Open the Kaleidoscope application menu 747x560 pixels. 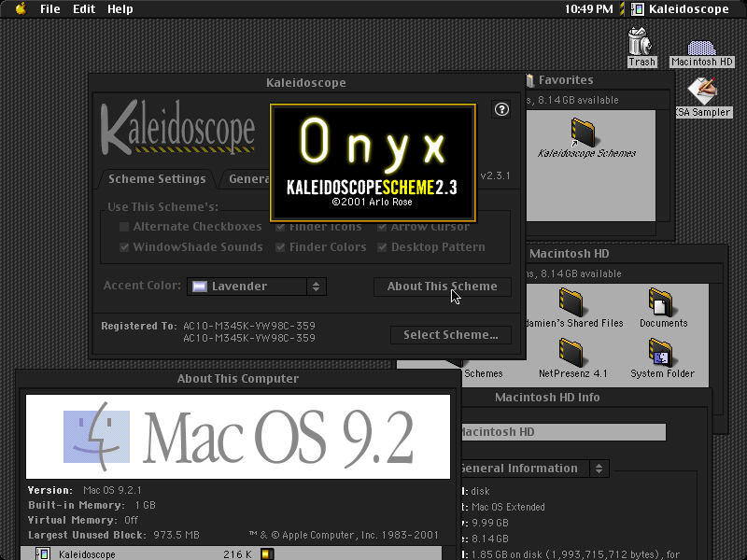click(681, 9)
